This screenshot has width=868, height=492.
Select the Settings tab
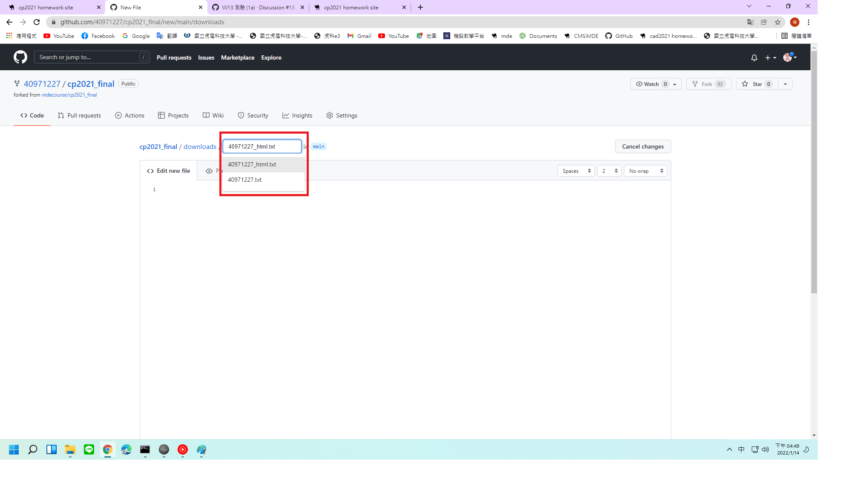(x=342, y=115)
